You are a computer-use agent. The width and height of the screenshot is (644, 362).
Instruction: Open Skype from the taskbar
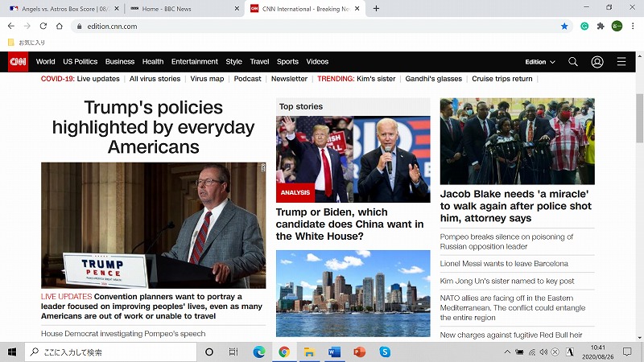385,352
